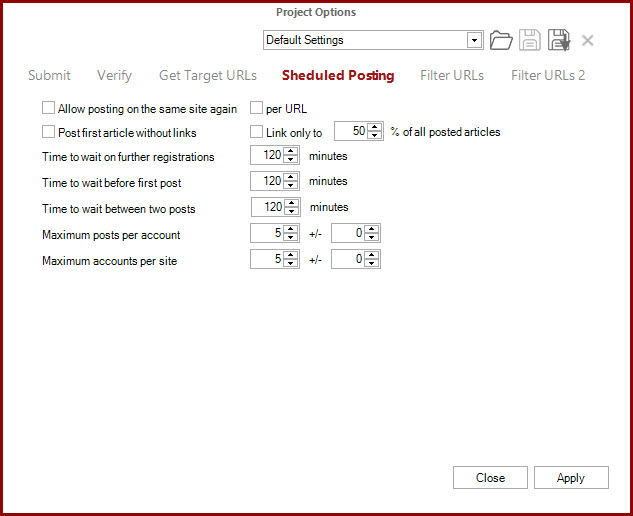This screenshot has width=633, height=516.
Task: Click the greyed-out save disk icon
Action: (x=530, y=40)
